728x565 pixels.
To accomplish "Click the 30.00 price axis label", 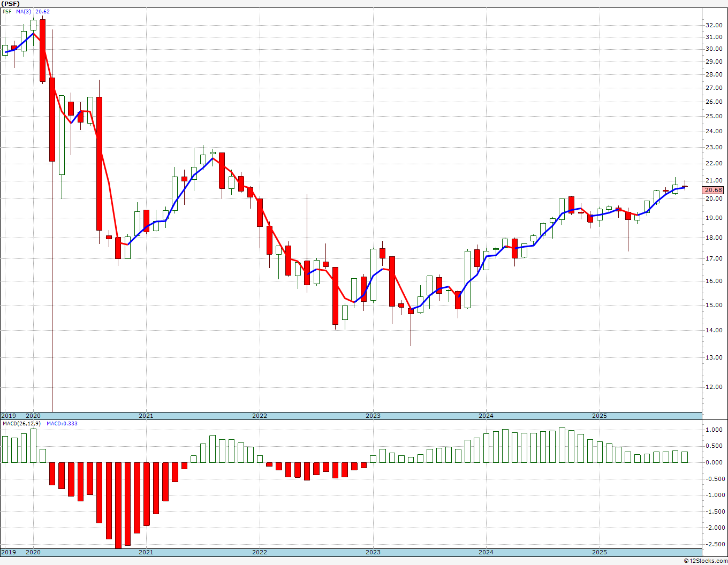I will [714, 49].
